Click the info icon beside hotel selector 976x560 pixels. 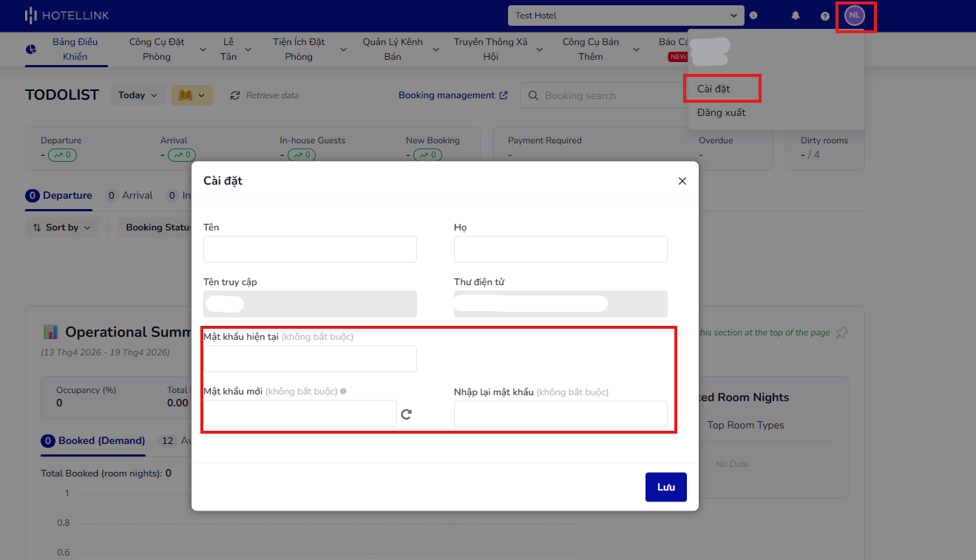(753, 16)
